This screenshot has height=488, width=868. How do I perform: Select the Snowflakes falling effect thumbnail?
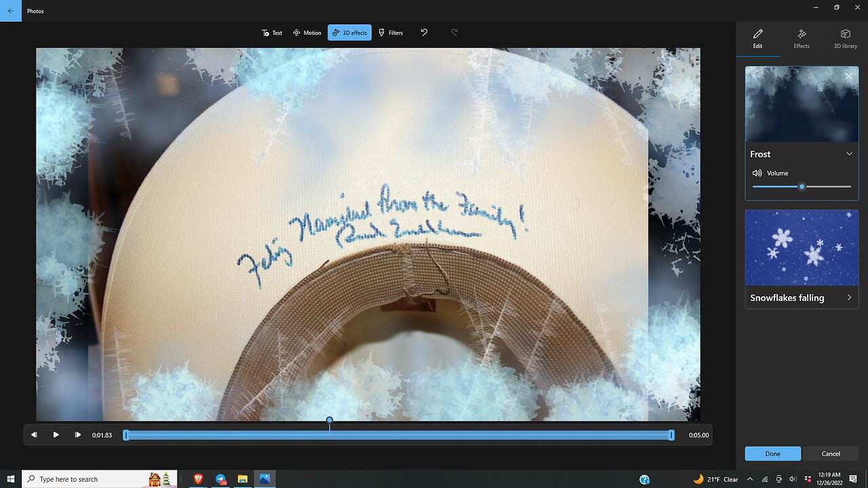tap(802, 247)
